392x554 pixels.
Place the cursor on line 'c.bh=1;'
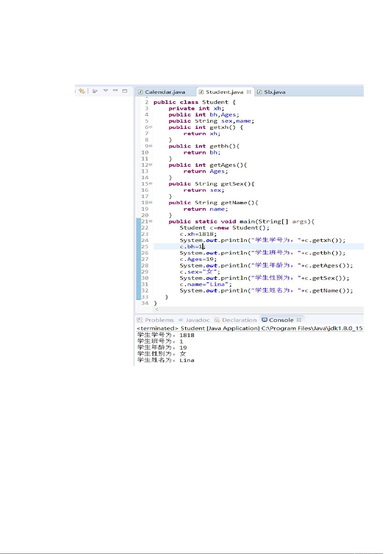coord(192,247)
